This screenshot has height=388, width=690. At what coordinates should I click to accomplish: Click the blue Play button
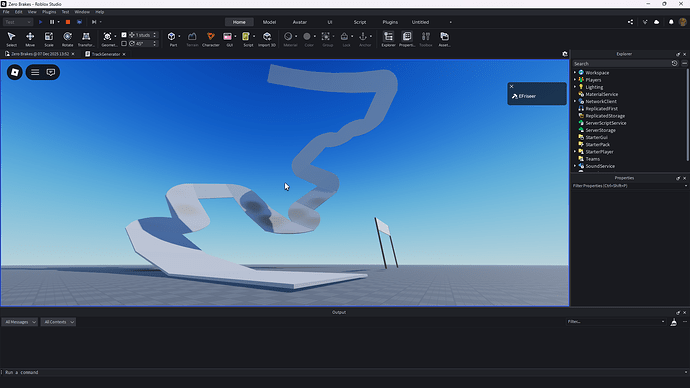tap(40, 22)
